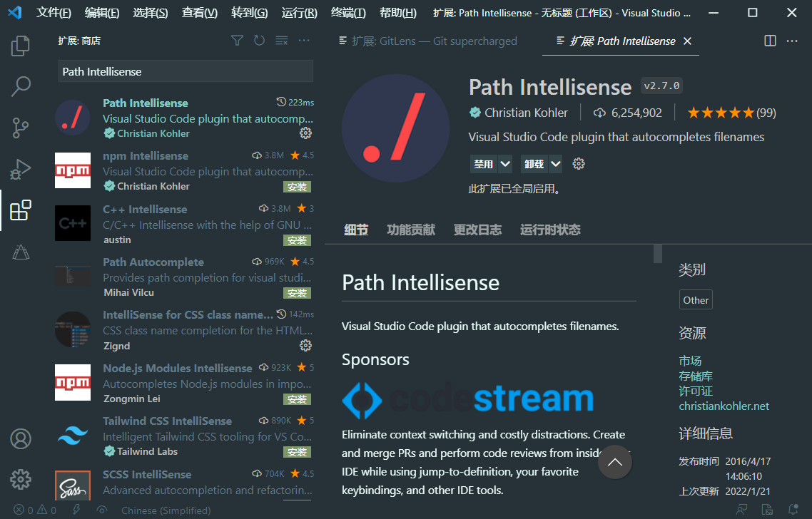The image size is (812, 519).
Task: Filter extensions with the funnel icon
Action: [237, 41]
